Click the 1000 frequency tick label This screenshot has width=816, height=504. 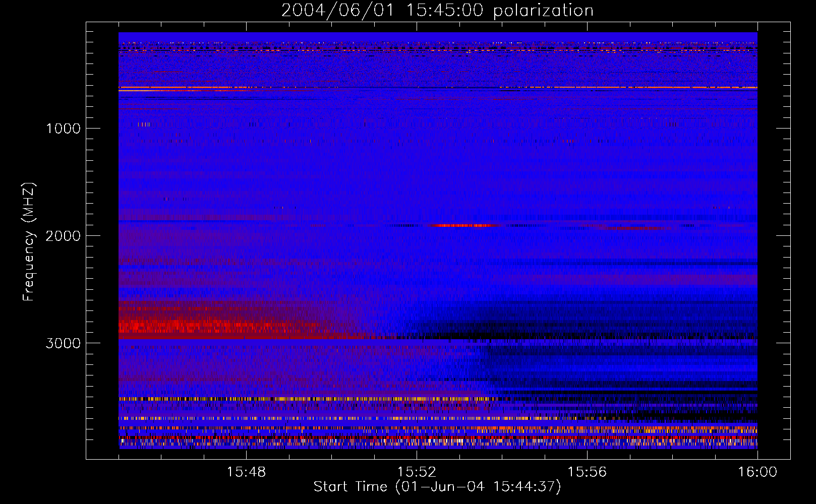click(x=63, y=129)
